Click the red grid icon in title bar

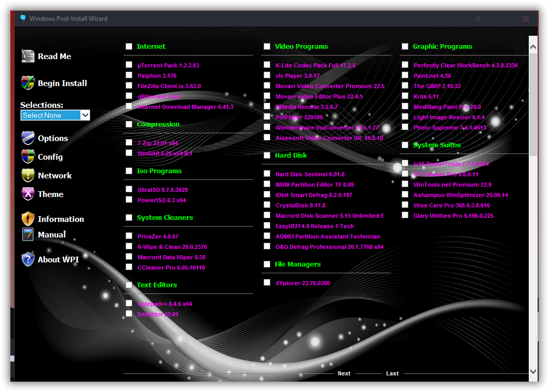[526, 19]
